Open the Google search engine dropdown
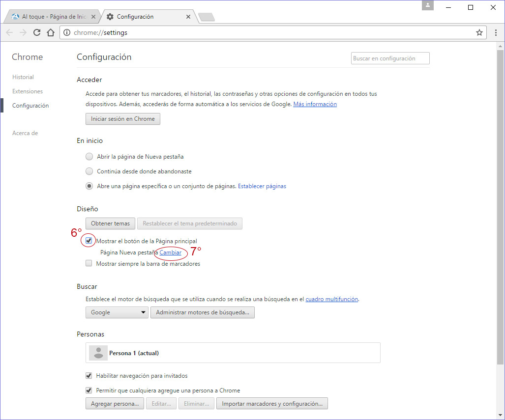Image resolution: width=505 pixels, height=420 pixels. click(x=117, y=312)
